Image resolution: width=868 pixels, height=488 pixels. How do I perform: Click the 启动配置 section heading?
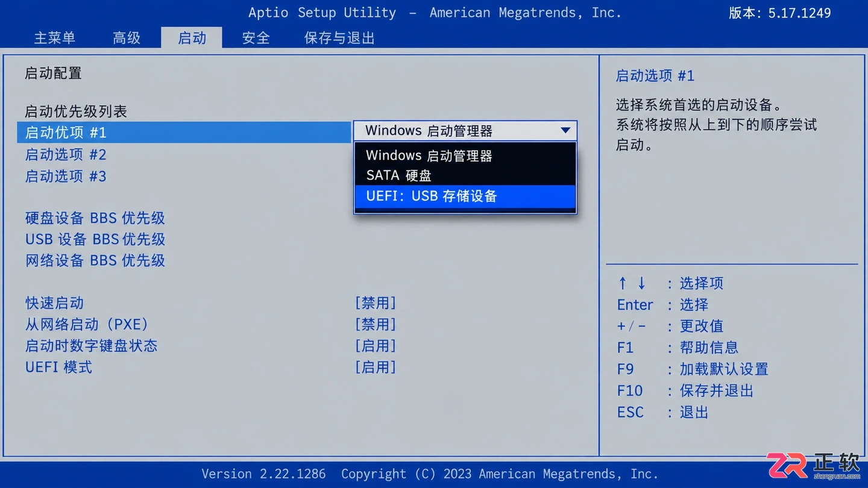(x=53, y=74)
